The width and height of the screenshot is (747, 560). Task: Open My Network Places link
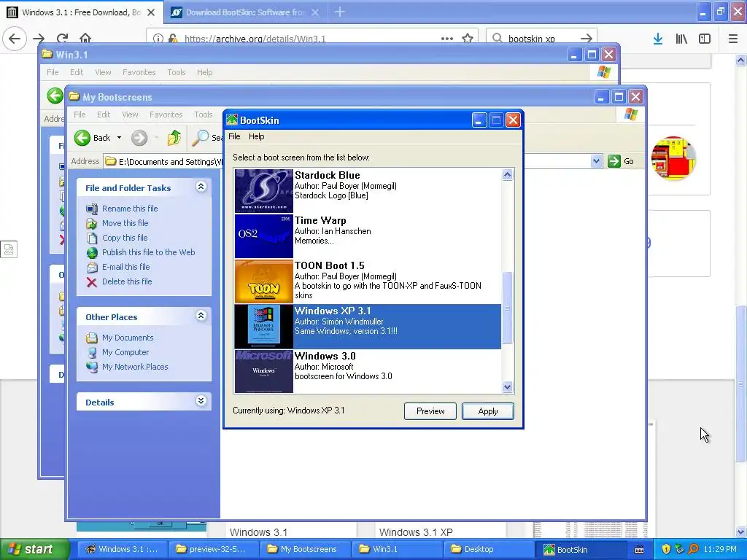coord(135,367)
